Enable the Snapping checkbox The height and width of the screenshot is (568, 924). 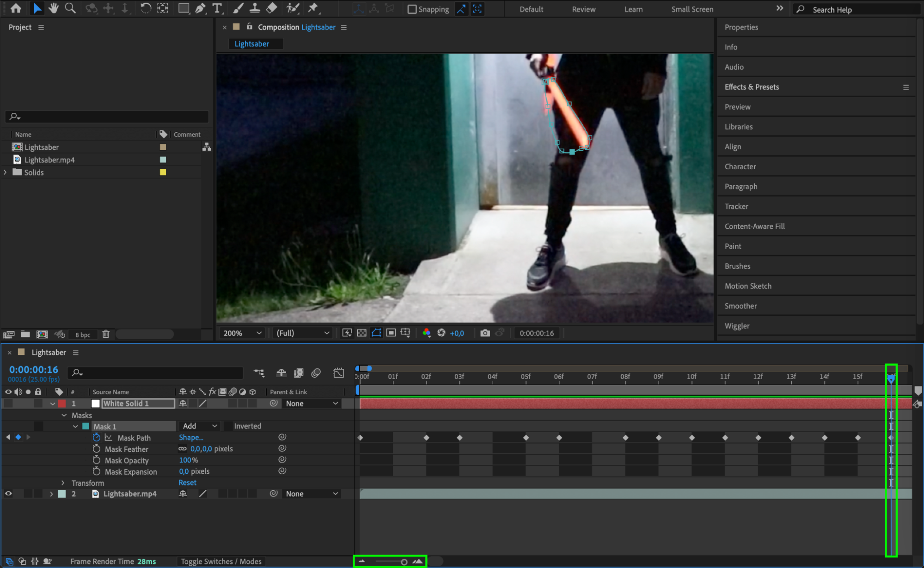[411, 9]
